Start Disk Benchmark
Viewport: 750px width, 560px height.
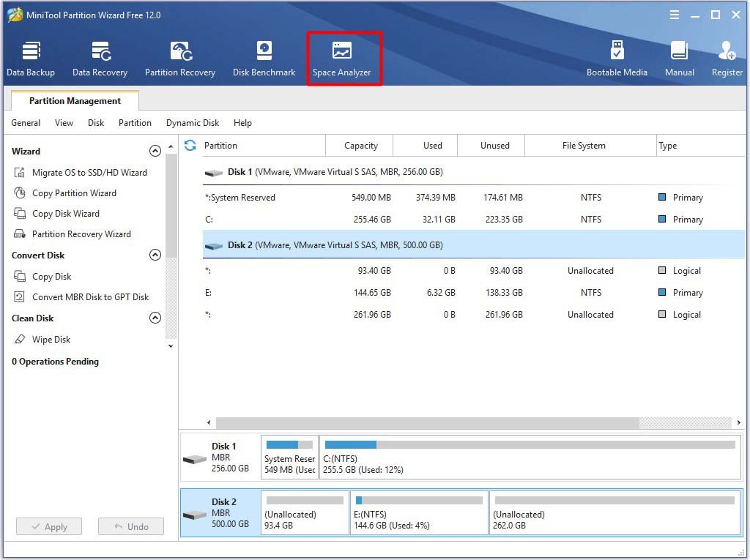[264, 59]
